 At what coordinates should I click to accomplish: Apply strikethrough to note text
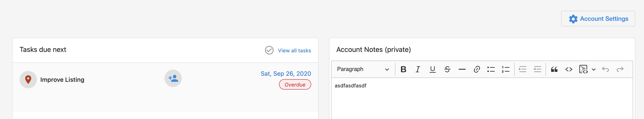coord(447,69)
